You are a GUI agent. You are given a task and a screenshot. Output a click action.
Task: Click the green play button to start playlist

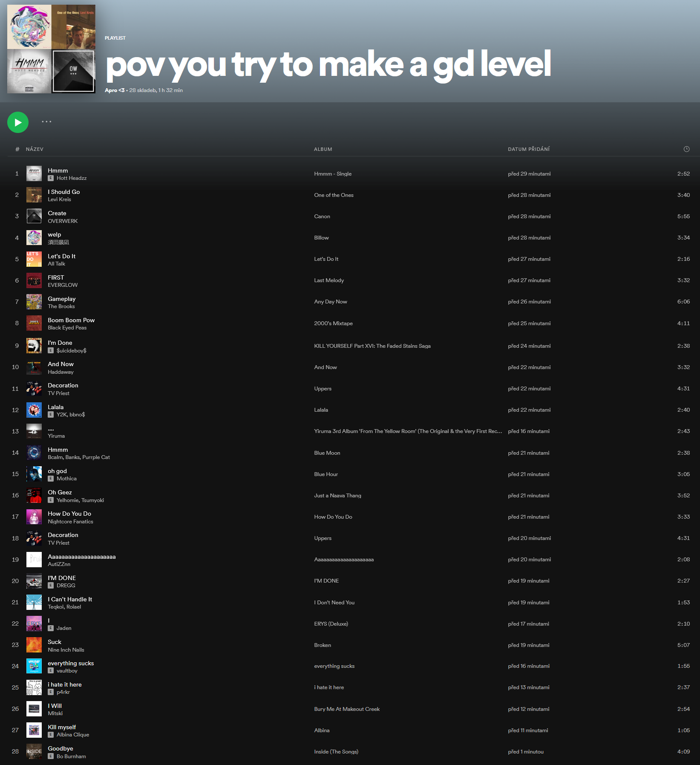pos(17,122)
